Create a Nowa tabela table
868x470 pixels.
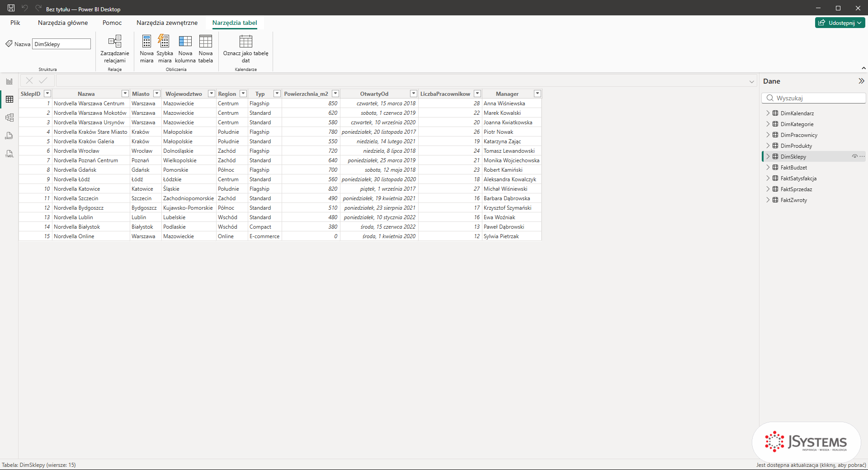pyautogui.click(x=206, y=49)
